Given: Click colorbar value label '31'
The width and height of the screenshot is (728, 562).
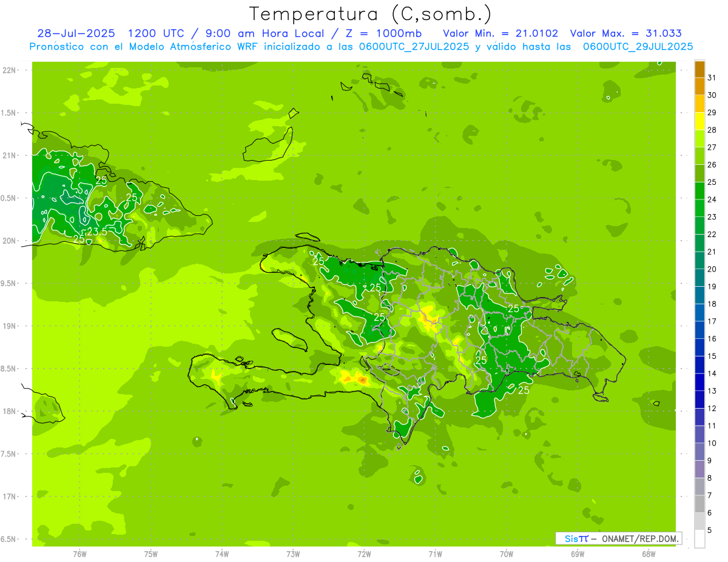Looking at the screenshot, I should coord(712,78).
